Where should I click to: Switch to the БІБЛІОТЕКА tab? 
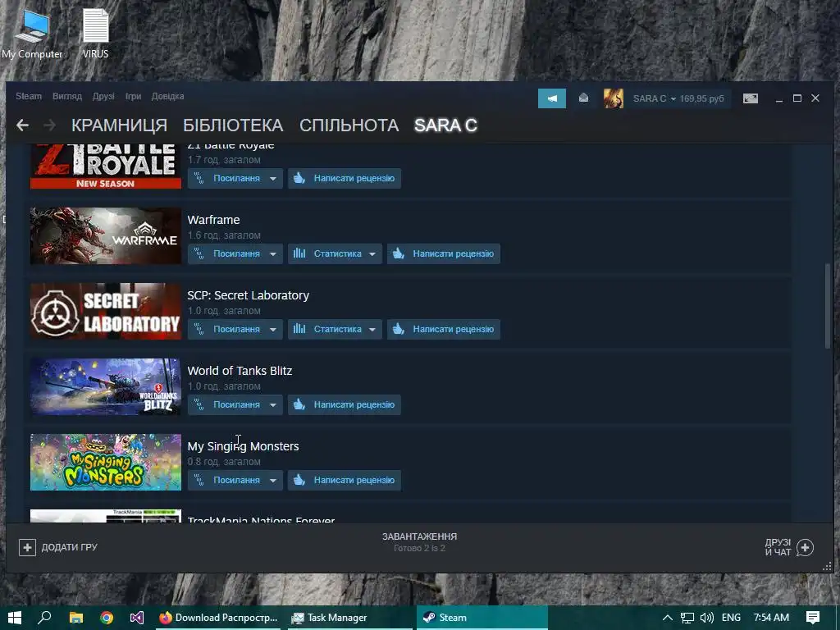point(233,126)
